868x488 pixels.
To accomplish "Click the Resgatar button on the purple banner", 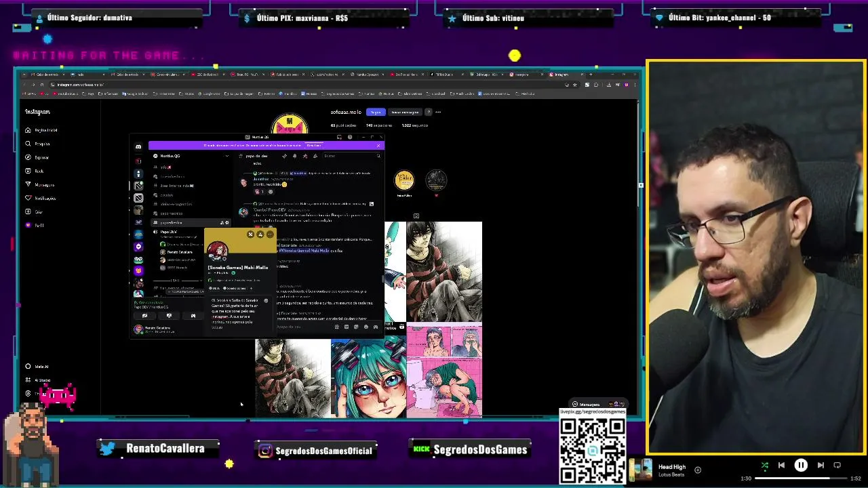I will tap(313, 145).
